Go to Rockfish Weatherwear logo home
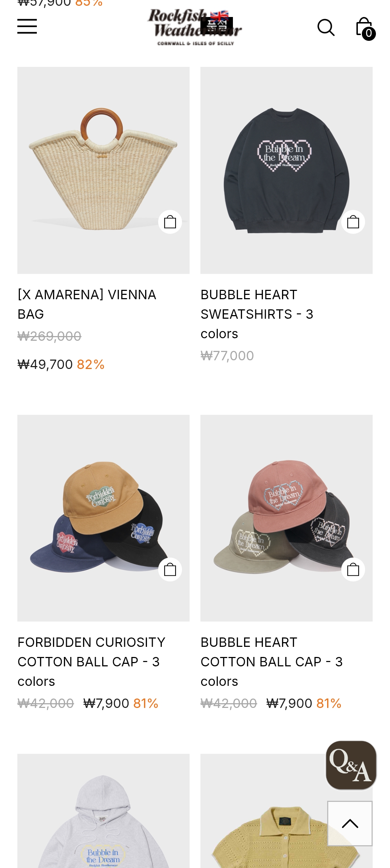390x868 pixels. click(x=195, y=27)
